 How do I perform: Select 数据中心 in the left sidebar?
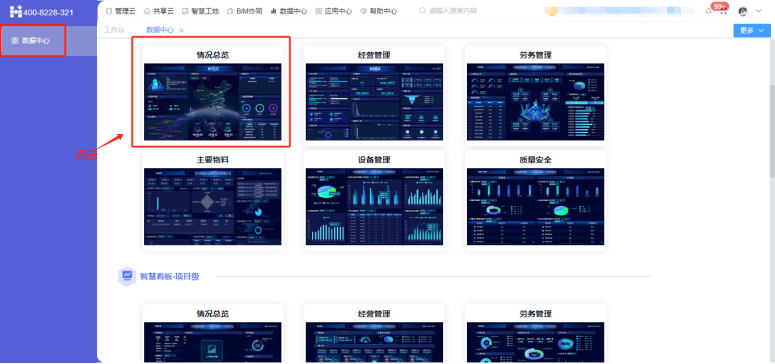(x=33, y=41)
